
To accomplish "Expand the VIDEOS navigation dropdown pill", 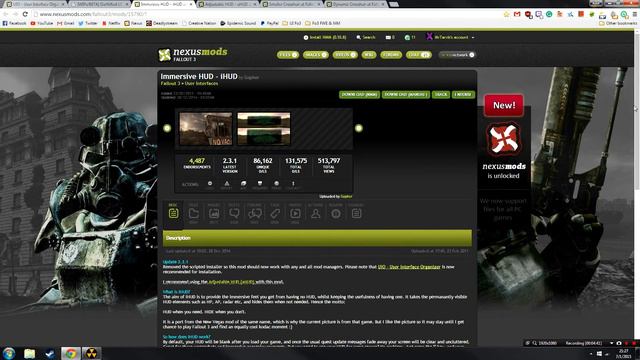I will pyautogui.click(x=345, y=55).
